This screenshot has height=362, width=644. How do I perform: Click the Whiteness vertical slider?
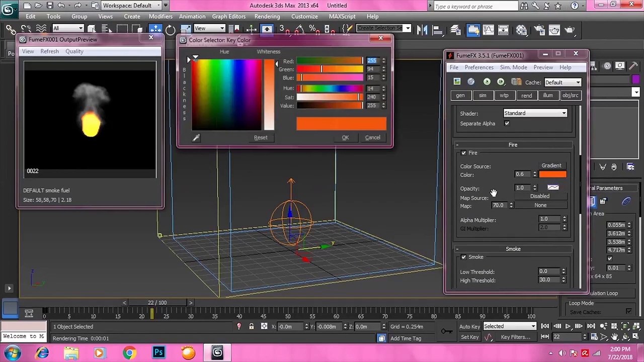point(269,95)
